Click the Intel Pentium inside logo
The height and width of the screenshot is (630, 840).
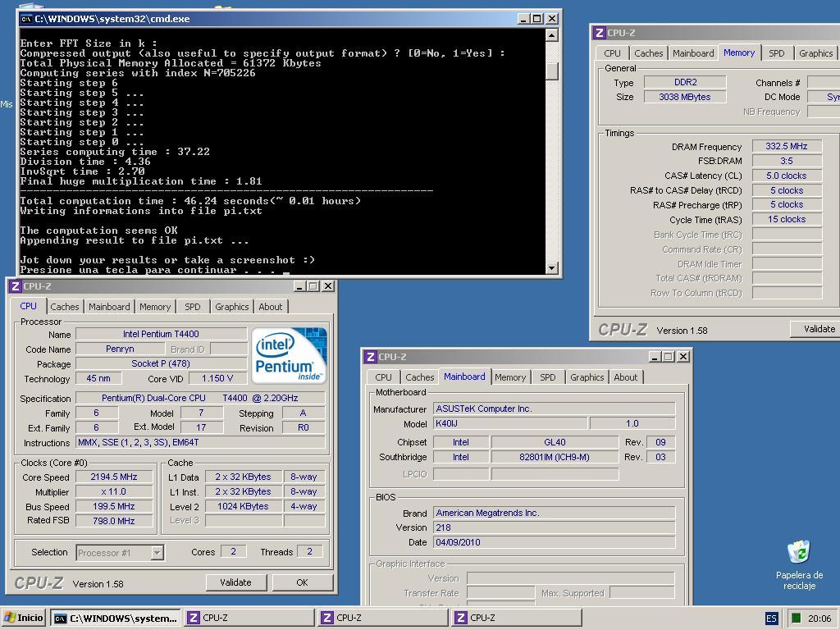tap(290, 356)
